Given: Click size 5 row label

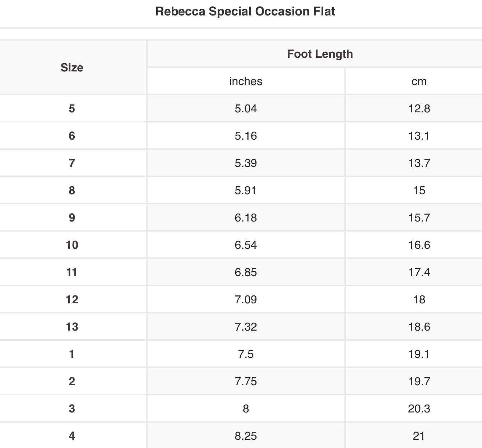Looking at the screenshot, I should (x=72, y=108).
